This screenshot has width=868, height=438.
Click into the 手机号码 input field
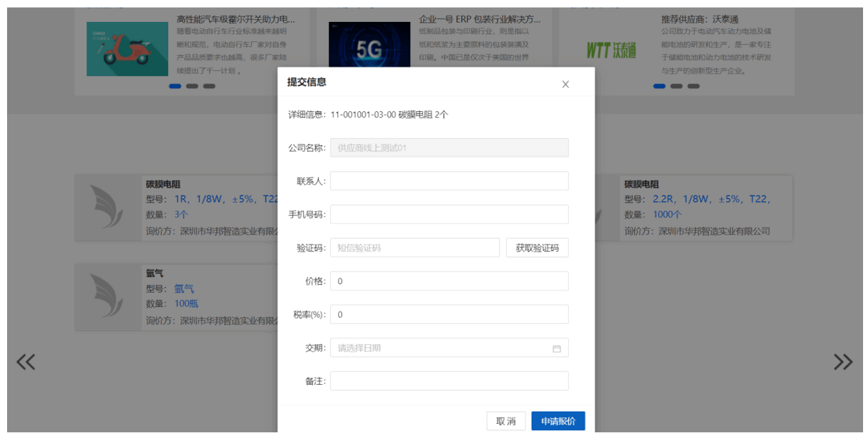[449, 214]
